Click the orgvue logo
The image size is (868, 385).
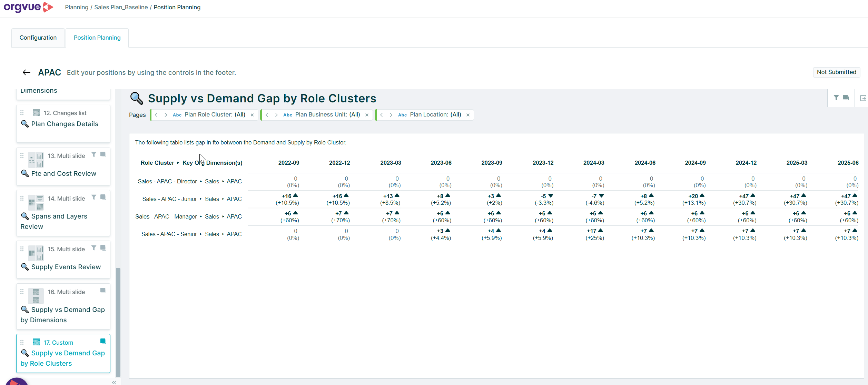click(28, 7)
